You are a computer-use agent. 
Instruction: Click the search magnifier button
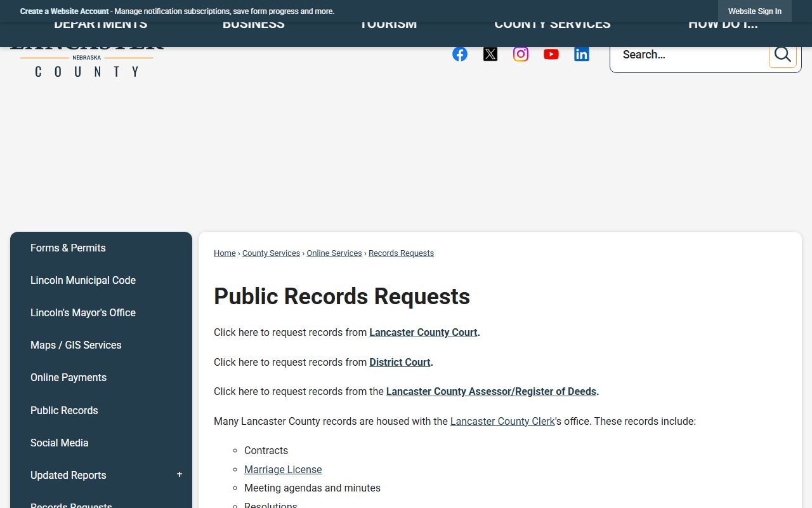tap(782, 55)
